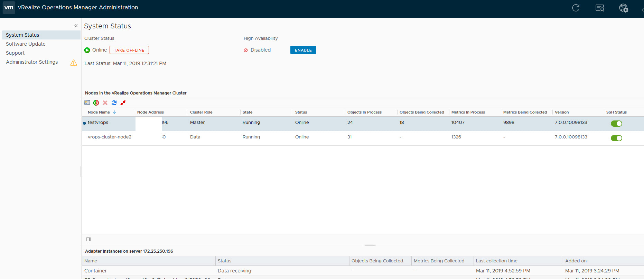Open Support page in sidebar
The image size is (644, 279).
15,53
